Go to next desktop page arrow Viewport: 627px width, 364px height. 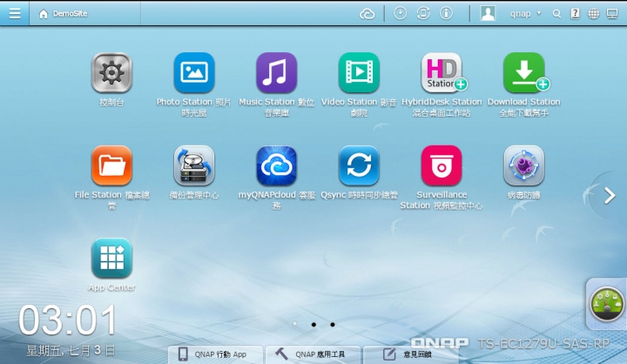(x=610, y=196)
